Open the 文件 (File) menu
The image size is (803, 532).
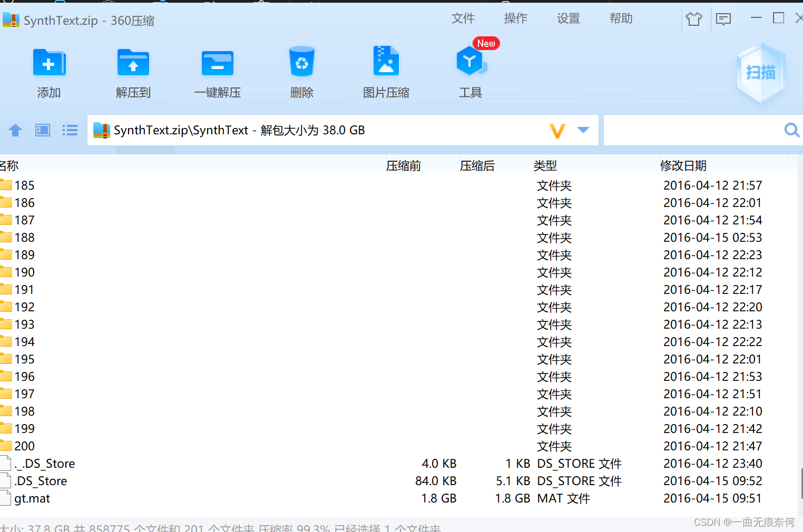[463, 18]
